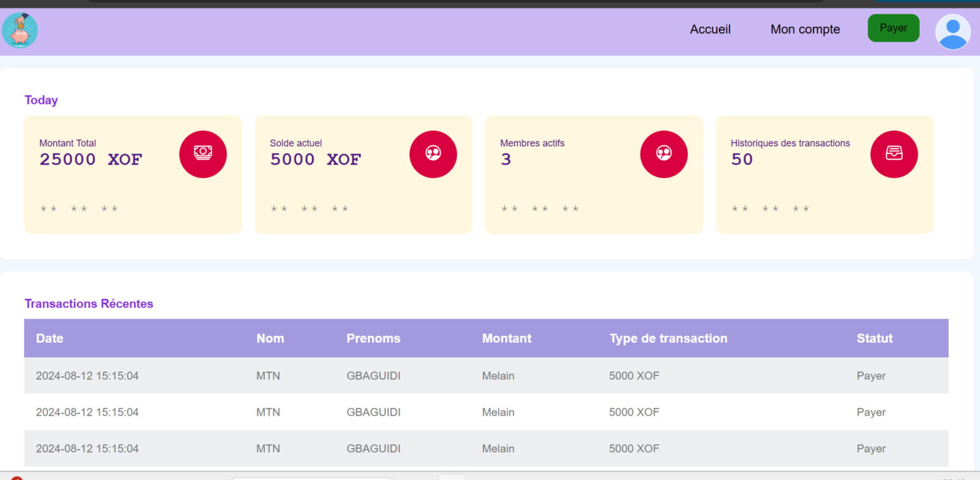Image resolution: width=980 pixels, height=480 pixels.
Task: Select the Montant value 5000 XOF second row
Action: [x=634, y=412]
